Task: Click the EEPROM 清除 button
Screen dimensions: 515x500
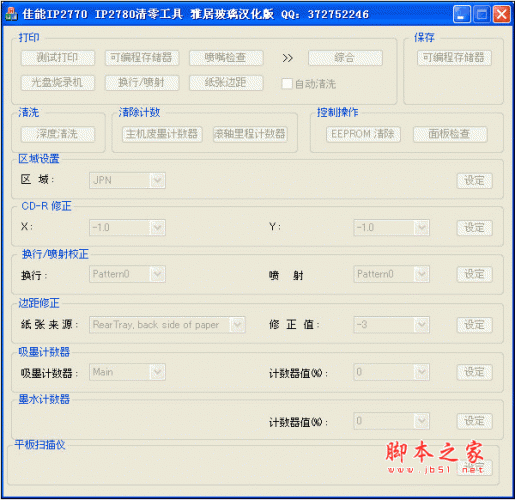Action: 363,134
